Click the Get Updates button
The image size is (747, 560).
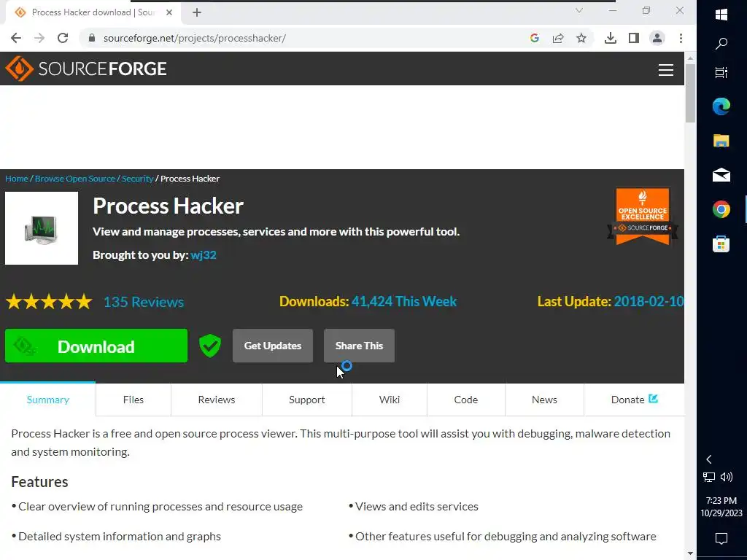coord(273,346)
